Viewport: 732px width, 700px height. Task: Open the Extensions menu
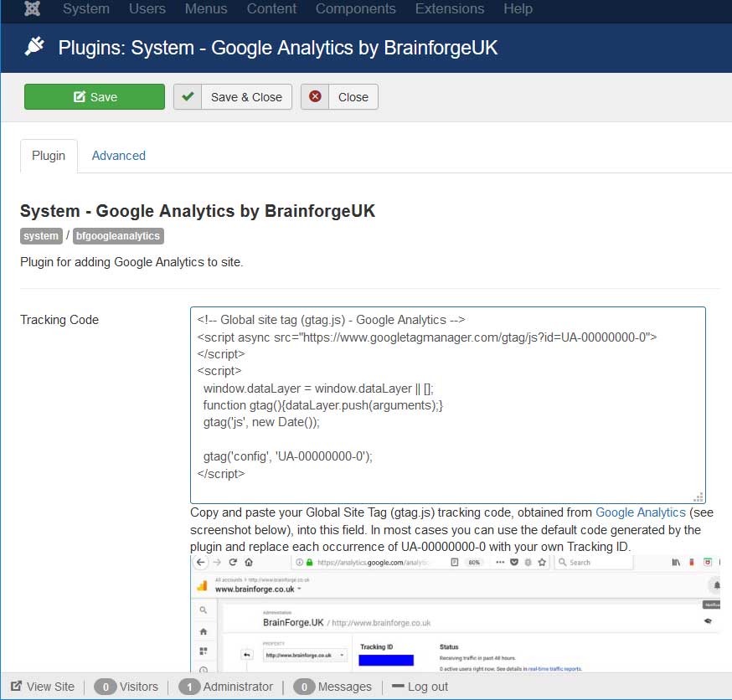(x=450, y=8)
